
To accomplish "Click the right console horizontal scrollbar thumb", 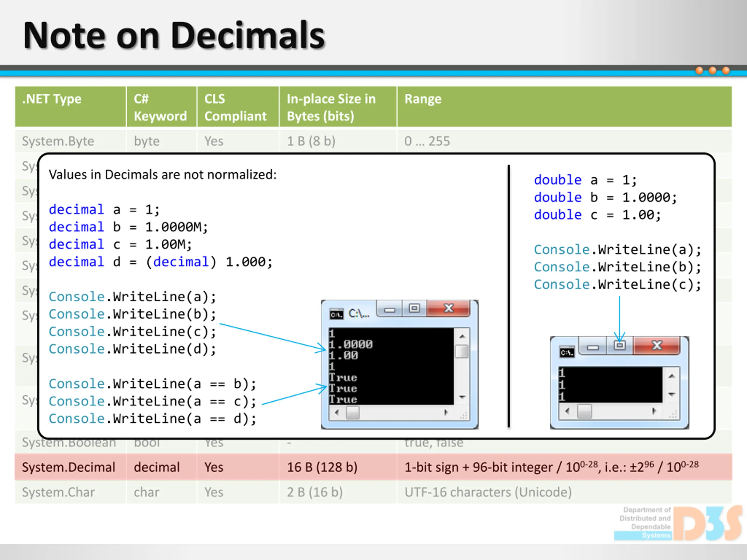I will [584, 411].
